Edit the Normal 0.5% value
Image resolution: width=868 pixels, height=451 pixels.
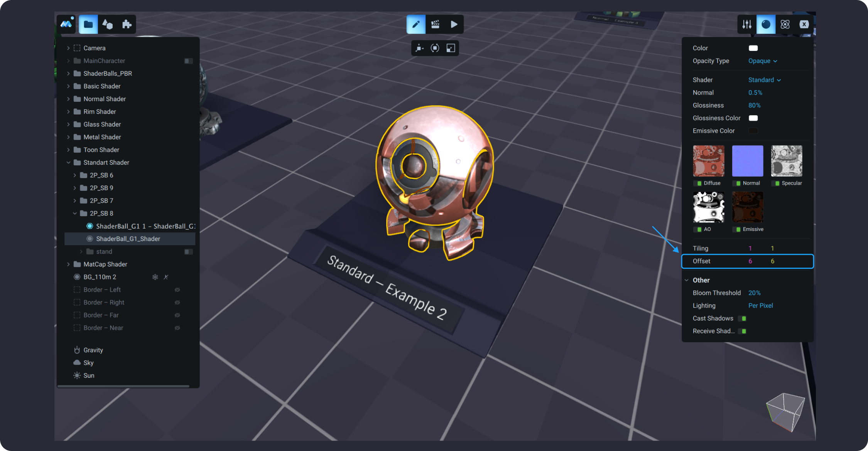click(x=755, y=93)
